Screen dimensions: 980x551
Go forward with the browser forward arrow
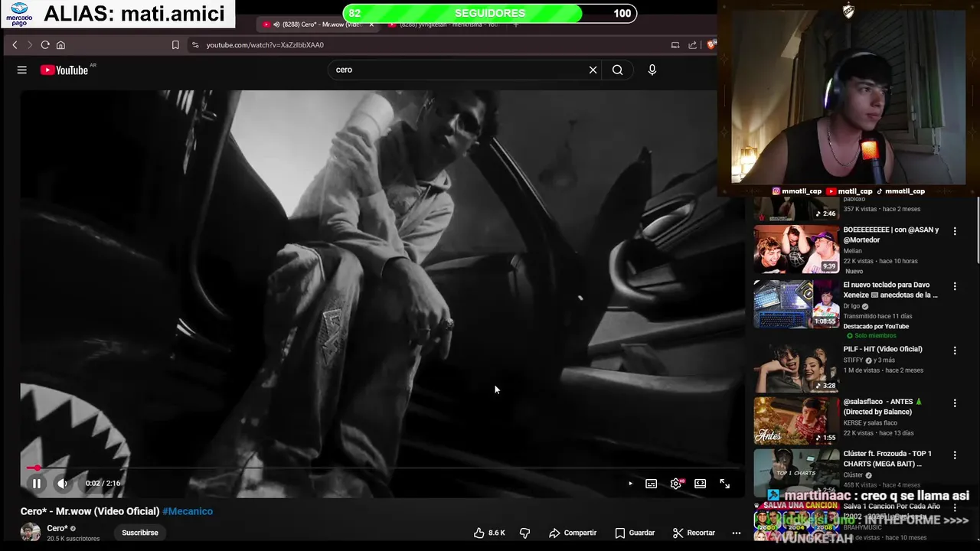(30, 45)
